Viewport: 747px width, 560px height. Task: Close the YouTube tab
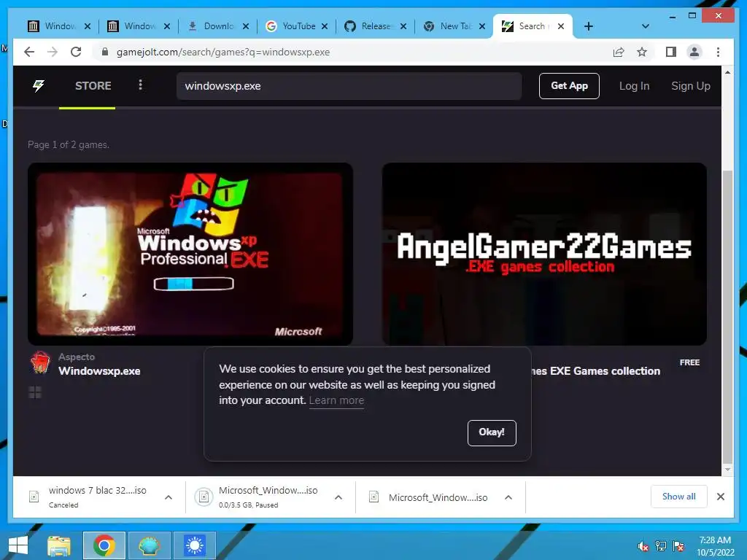[x=325, y=26]
